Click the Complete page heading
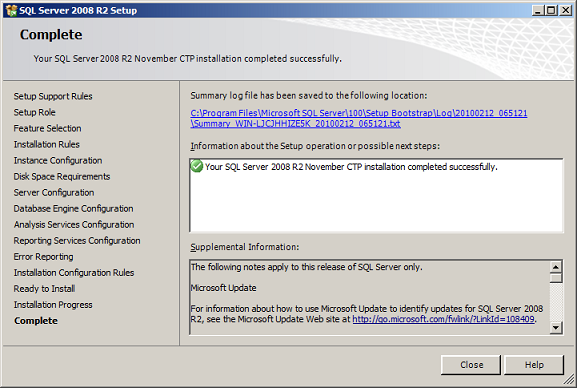The image size is (577, 388). 51,35
